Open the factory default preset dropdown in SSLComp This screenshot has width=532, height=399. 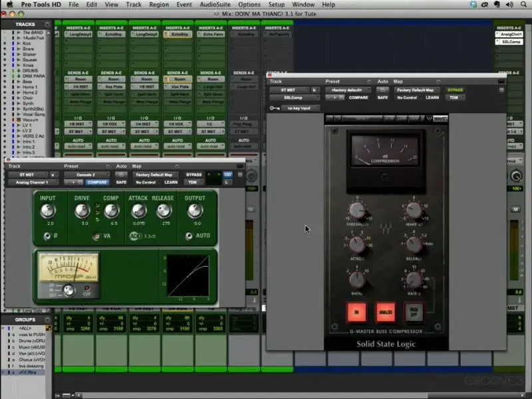pos(348,90)
